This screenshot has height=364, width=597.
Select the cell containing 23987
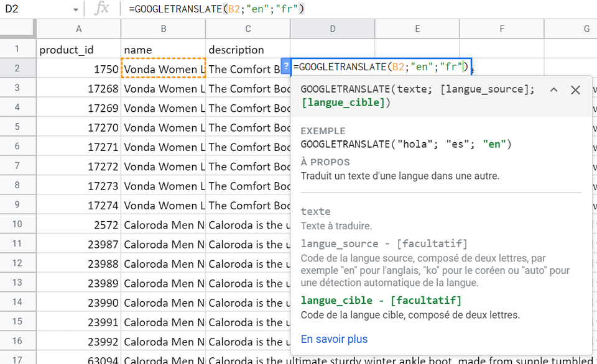click(x=78, y=243)
